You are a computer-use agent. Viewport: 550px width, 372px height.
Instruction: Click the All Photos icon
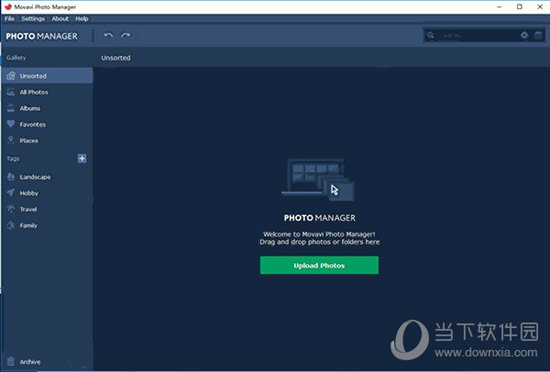point(11,92)
